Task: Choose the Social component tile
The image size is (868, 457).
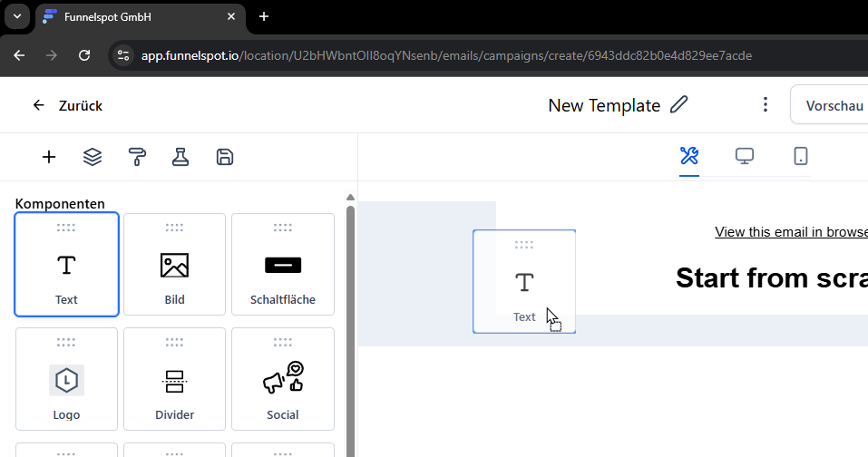Action: point(283,379)
